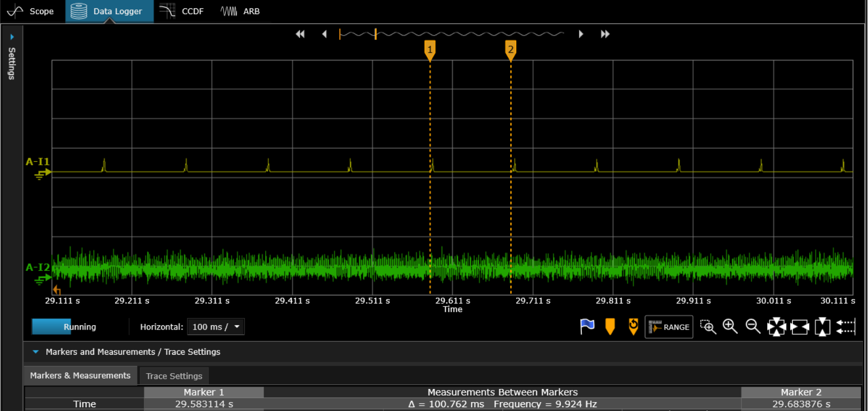This screenshot has width=868, height=411.
Task: Open the Trace Settings tab
Action: tap(174, 376)
